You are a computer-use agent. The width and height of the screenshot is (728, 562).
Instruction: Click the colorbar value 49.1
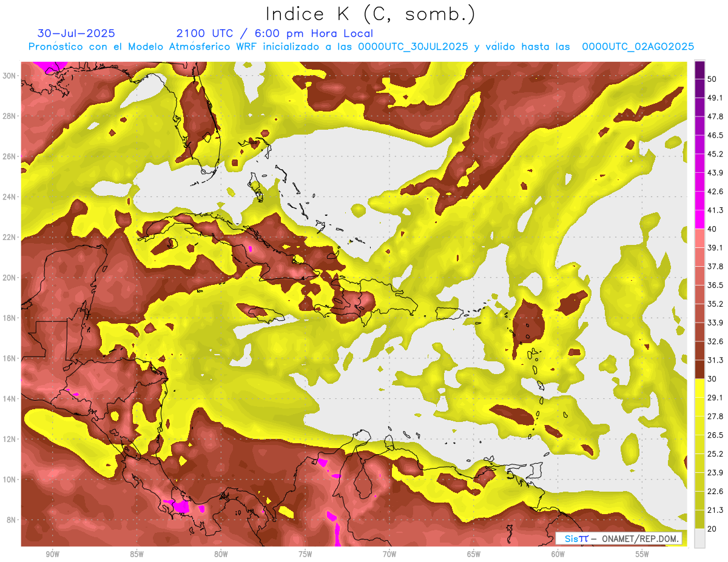click(715, 98)
